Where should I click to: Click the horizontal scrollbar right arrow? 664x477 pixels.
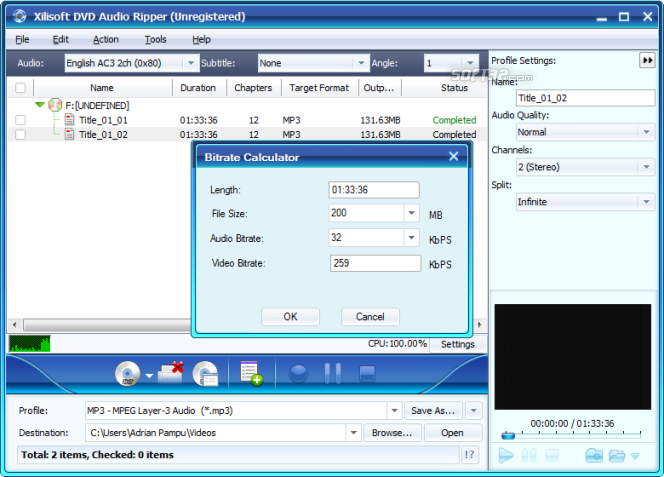[479, 325]
